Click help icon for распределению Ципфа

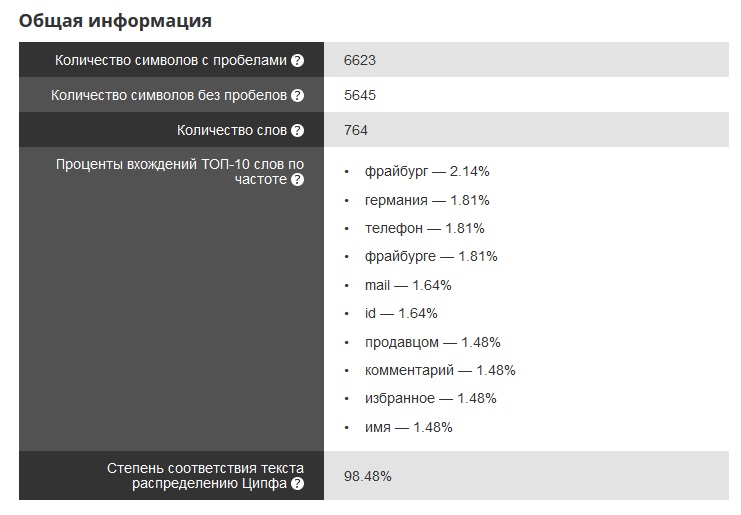297,483
